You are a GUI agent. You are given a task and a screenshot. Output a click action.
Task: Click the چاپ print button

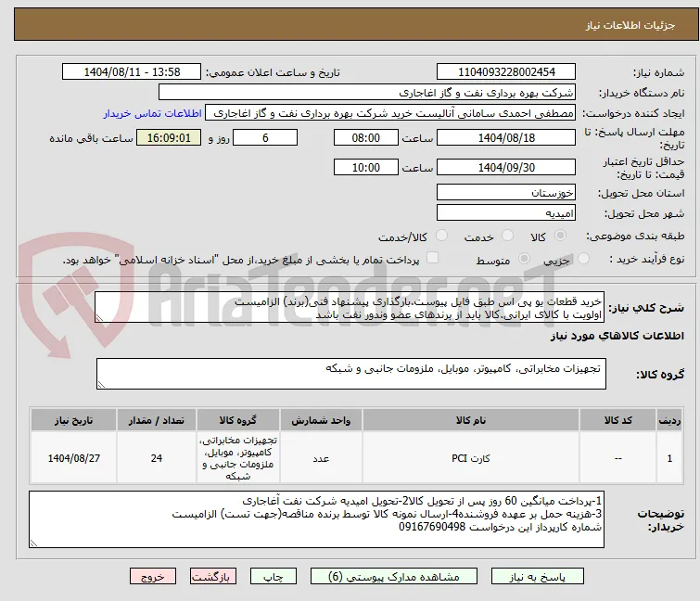[x=274, y=577]
